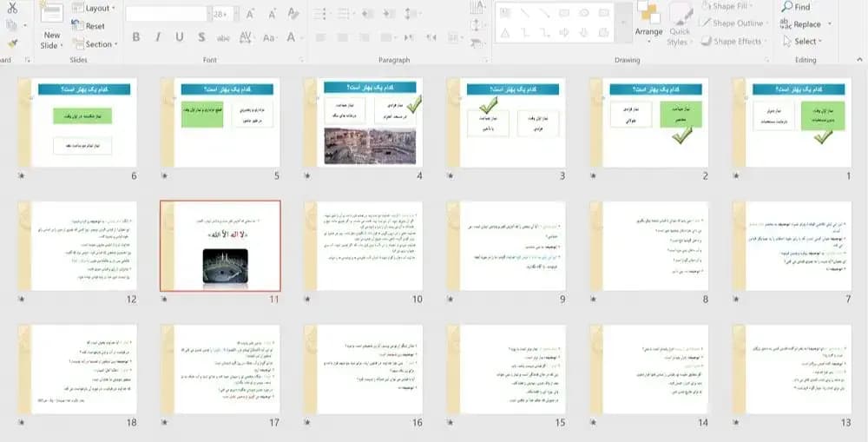Screen dimensions: 868x442
Task: Toggle Underline formatting
Action: pos(180,37)
